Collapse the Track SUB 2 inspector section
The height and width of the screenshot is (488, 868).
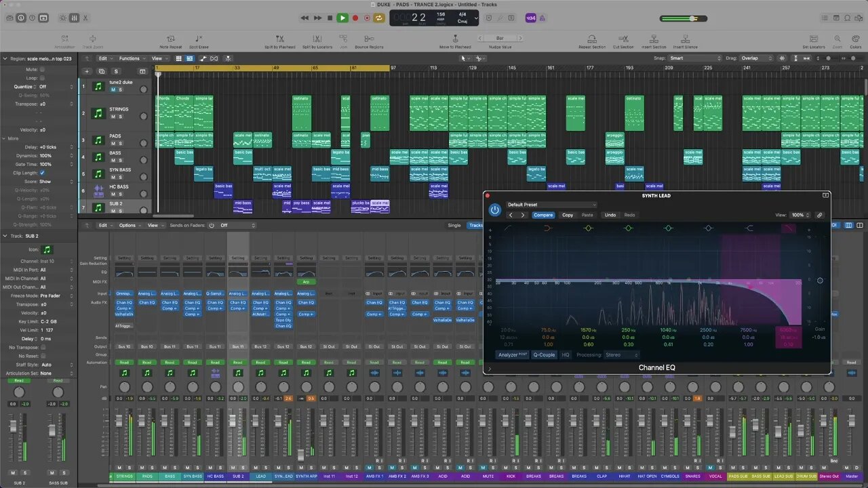pos(5,236)
